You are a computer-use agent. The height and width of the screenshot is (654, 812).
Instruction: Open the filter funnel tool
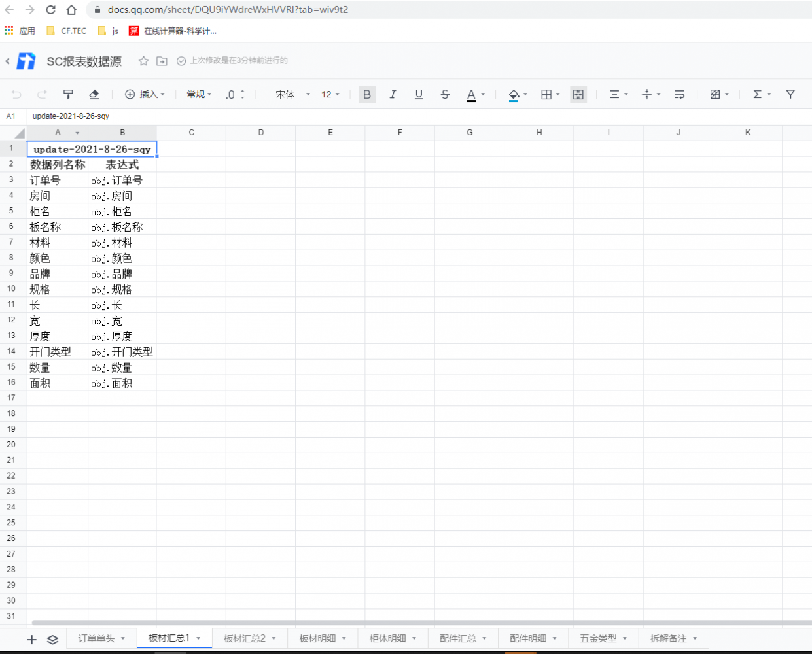[790, 94]
